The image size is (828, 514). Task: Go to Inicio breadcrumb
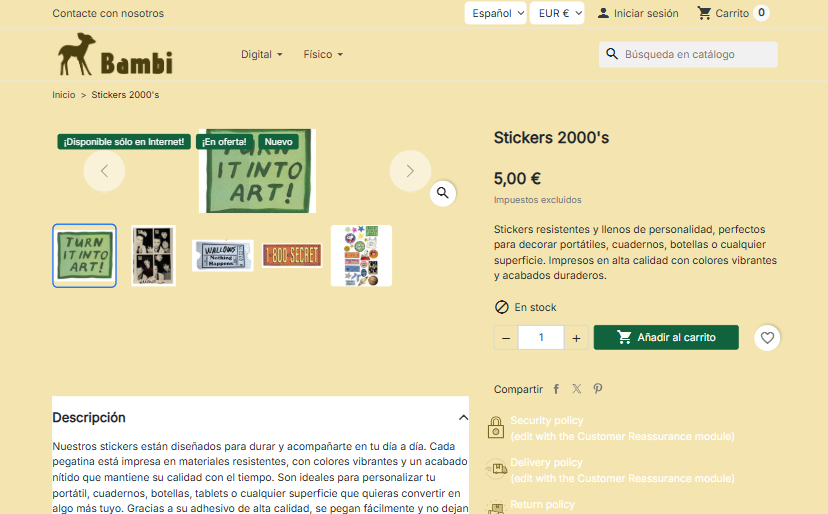pyautogui.click(x=63, y=95)
